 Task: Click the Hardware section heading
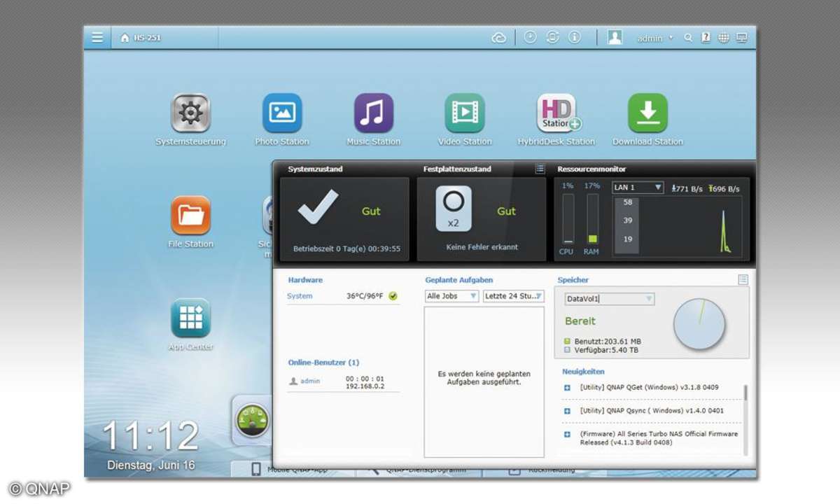[x=305, y=280]
